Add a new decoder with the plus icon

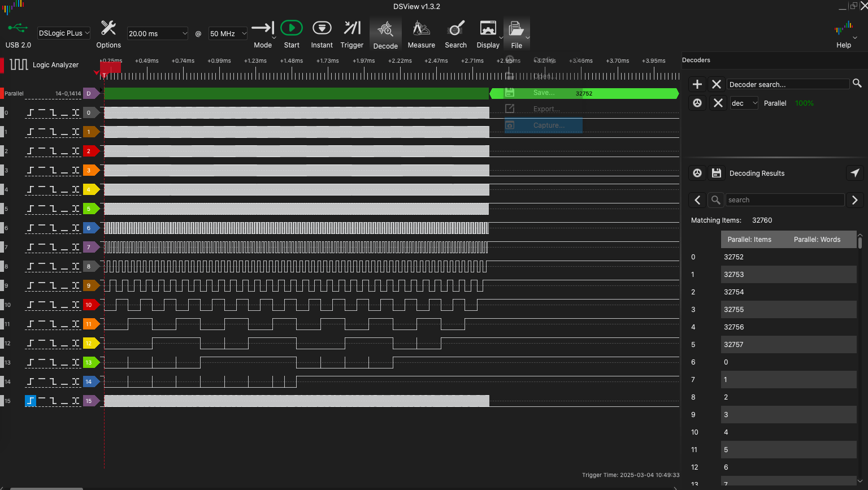click(697, 84)
